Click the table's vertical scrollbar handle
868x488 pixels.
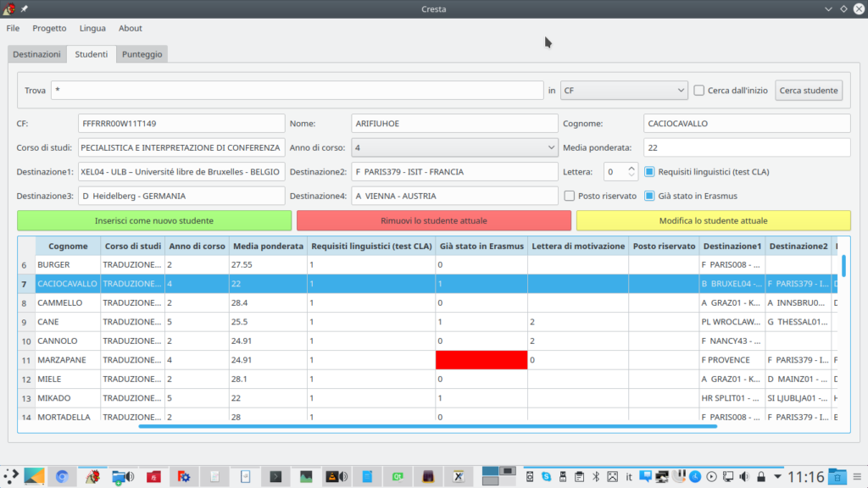pyautogui.click(x=843, y=265)
